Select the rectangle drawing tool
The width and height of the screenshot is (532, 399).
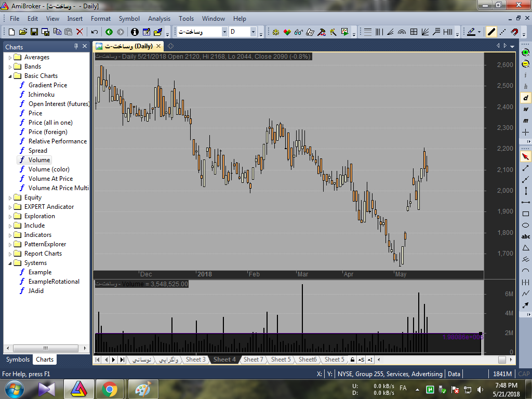[x=526, y=214]
